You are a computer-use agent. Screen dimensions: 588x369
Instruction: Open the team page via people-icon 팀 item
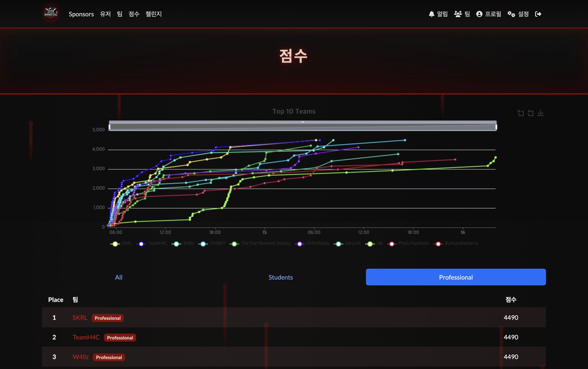click(x=462, y=14)
